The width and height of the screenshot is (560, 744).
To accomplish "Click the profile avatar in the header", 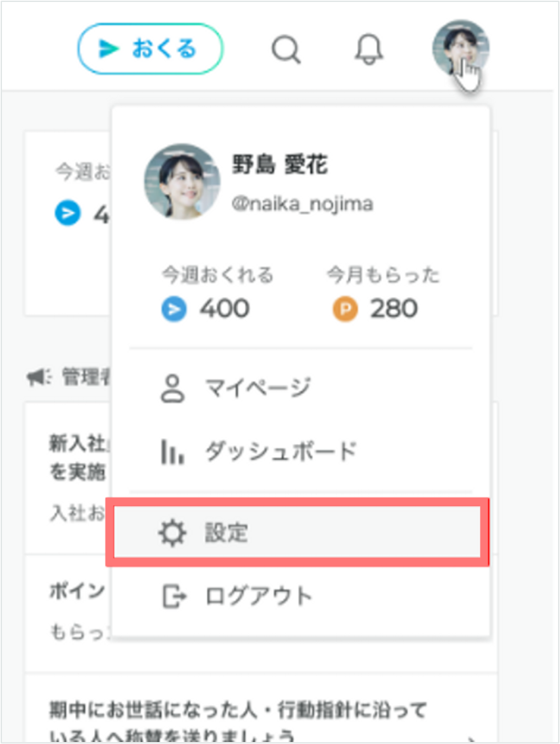I will point(461,49).
